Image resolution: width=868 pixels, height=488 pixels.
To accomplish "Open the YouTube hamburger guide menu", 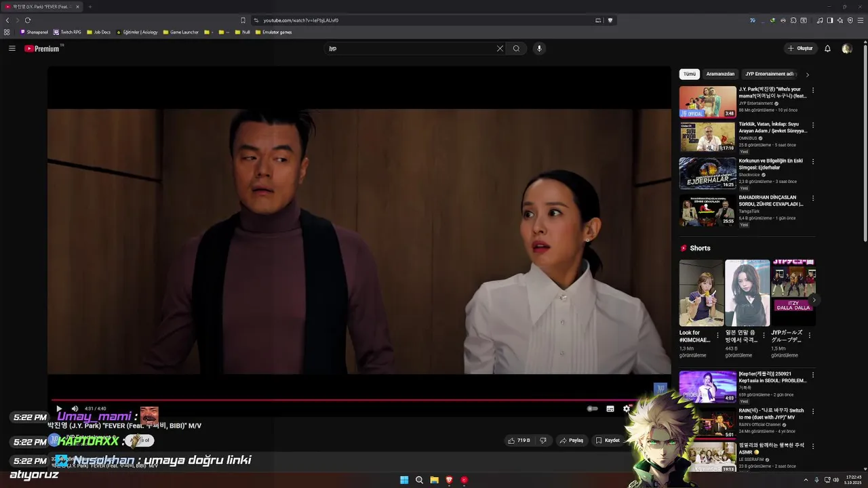I will pos(12,48).
